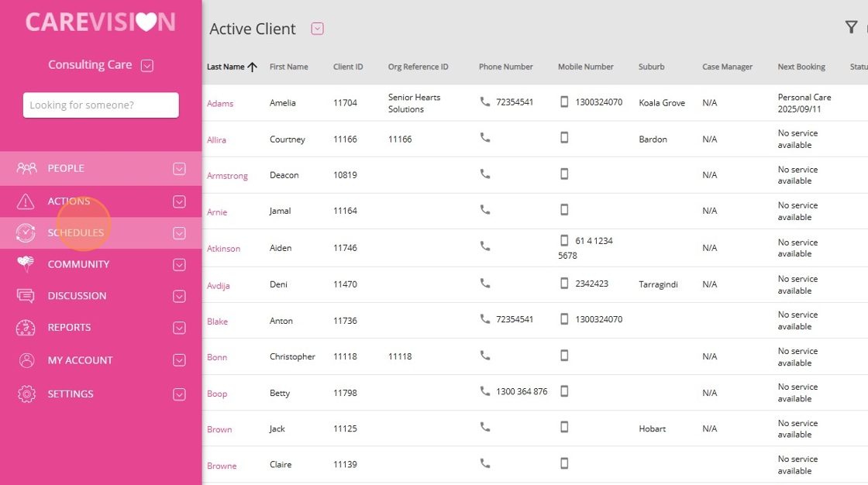
Task: Expand the Consulting Care organisation dropdown
Action: click(147, 66)
